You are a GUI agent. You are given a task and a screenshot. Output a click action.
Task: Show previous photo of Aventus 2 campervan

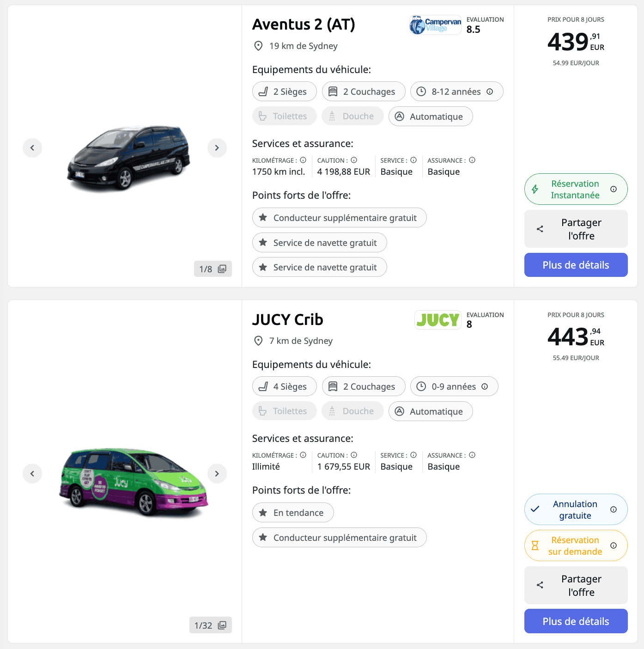[x=32, y=148]
